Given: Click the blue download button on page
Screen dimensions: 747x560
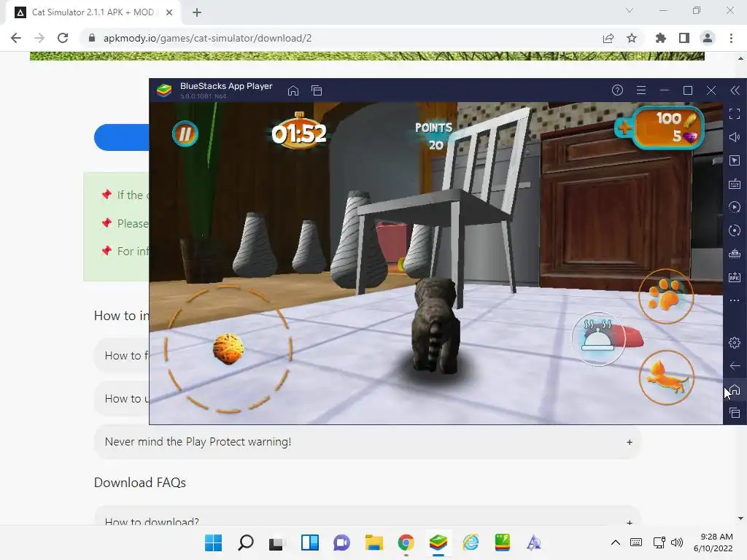Looking at the screenshot, I should tap(122, 138).
